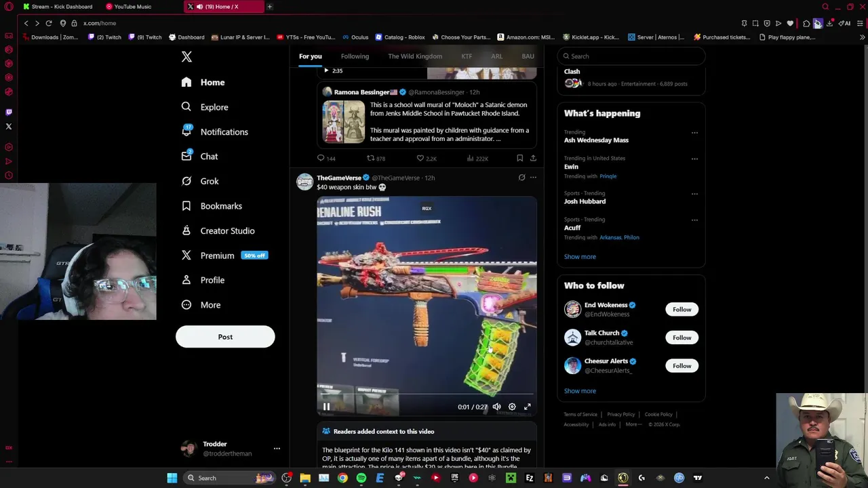Open Profile in the sidebar
The width and height of the screenshot is (868, 488).
pyautogui.click(x=202, y=280)
